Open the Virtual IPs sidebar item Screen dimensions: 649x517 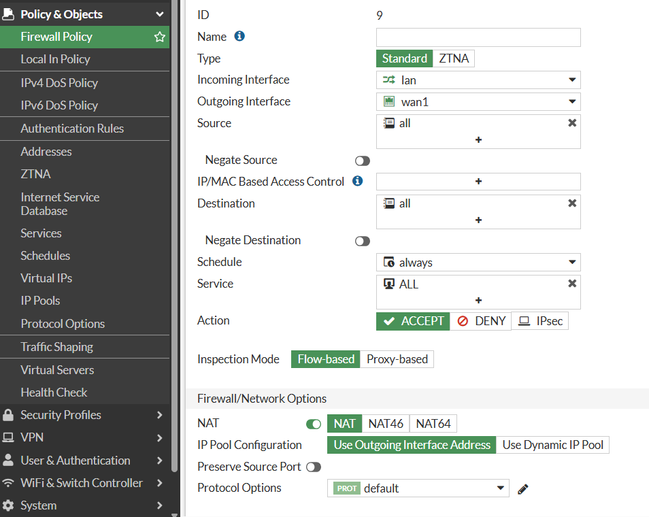pyautogui.click(x=46, y=278)
